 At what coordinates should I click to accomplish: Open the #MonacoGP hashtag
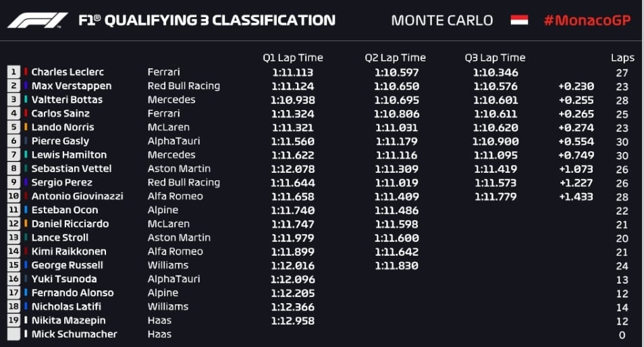(x=587, y=20)
